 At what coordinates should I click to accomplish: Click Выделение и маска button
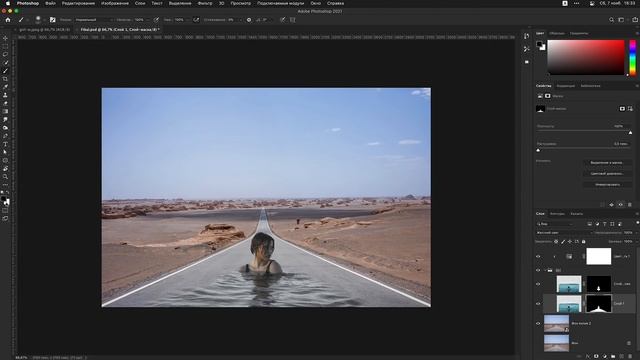(607, 163)
